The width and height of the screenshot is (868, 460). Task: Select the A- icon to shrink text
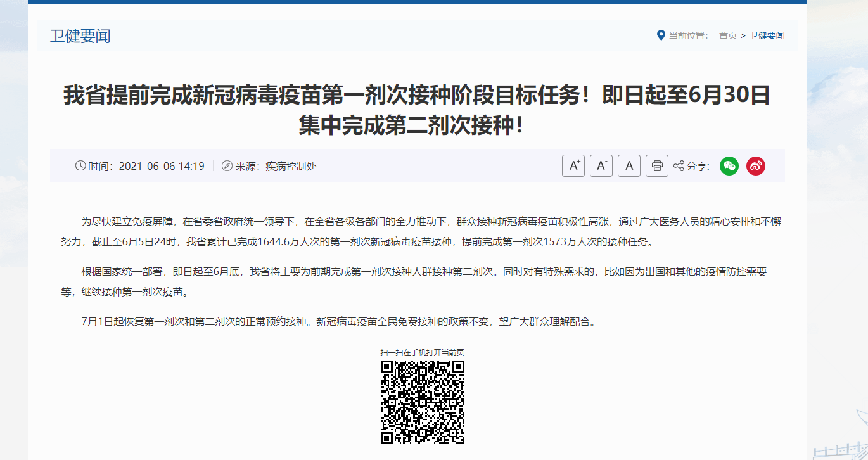point(601,165)
